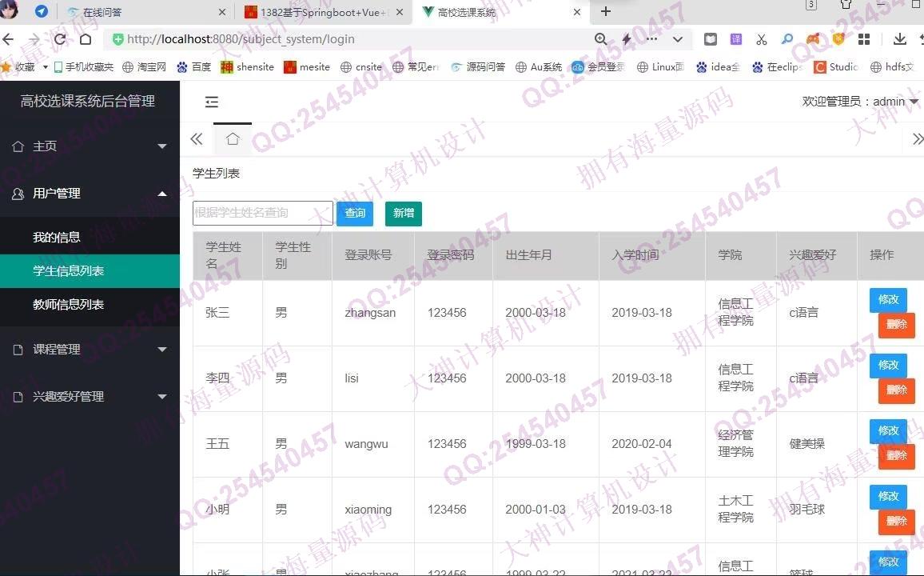Click the scissors screenshot extension icon
The width and height of the screenshot is (924, 576).
coord(762,39)
